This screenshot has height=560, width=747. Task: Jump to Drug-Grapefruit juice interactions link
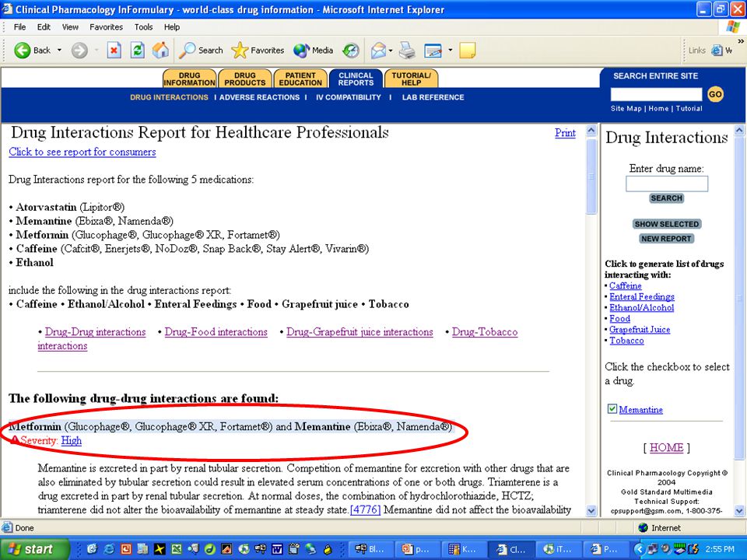coord(359,332)
